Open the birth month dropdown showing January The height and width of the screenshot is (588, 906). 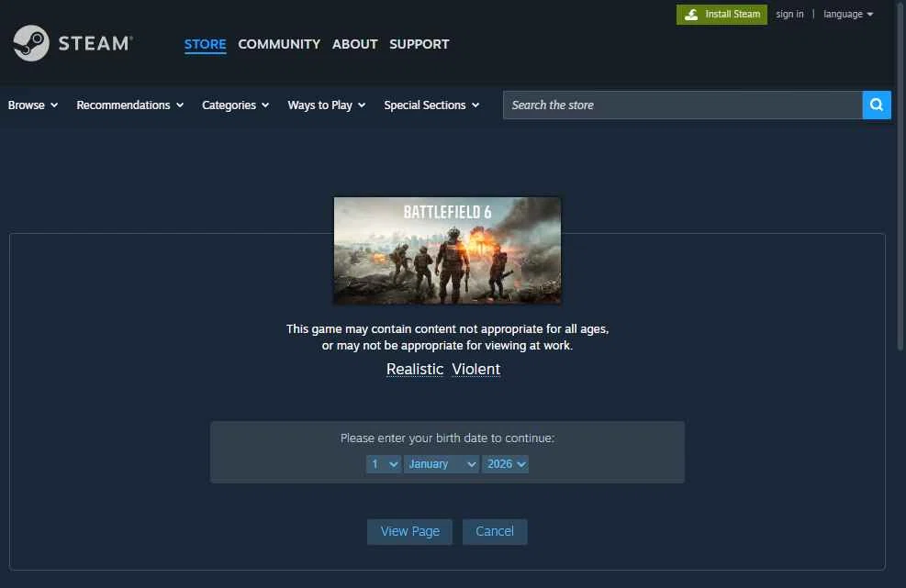pyautogui.click(x=442, y=464)
